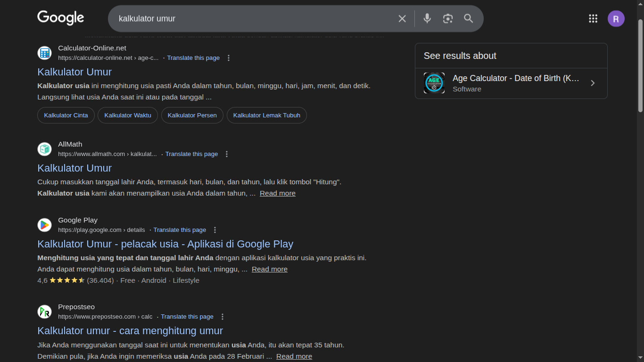This screenshot has height=362, width=644.
Task: Select the Kalkulator Cinta suggestion chip
Action: pyautogui.click(x=66, y=115)
